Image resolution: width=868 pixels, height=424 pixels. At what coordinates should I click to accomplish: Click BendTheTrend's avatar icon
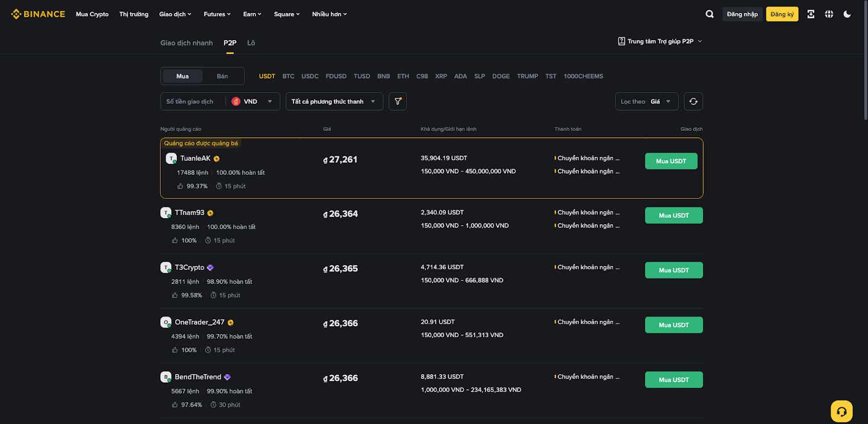166,377
